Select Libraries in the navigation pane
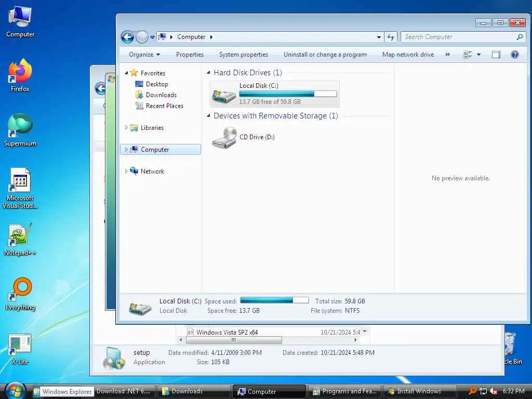Screen dimensions: 532x399 pos(152,128)
